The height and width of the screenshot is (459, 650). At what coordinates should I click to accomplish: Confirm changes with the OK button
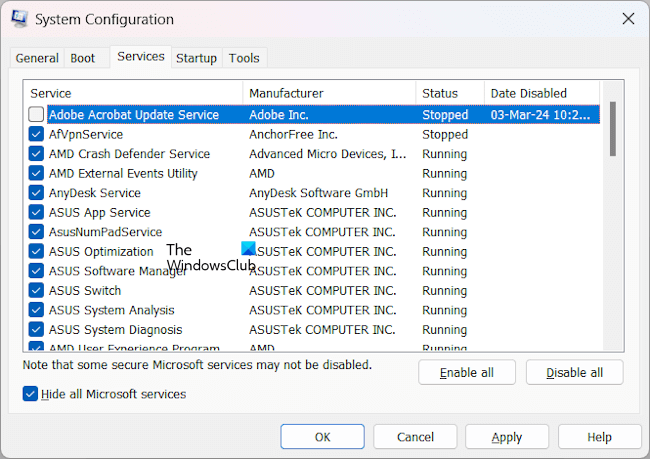pos(322,437)
